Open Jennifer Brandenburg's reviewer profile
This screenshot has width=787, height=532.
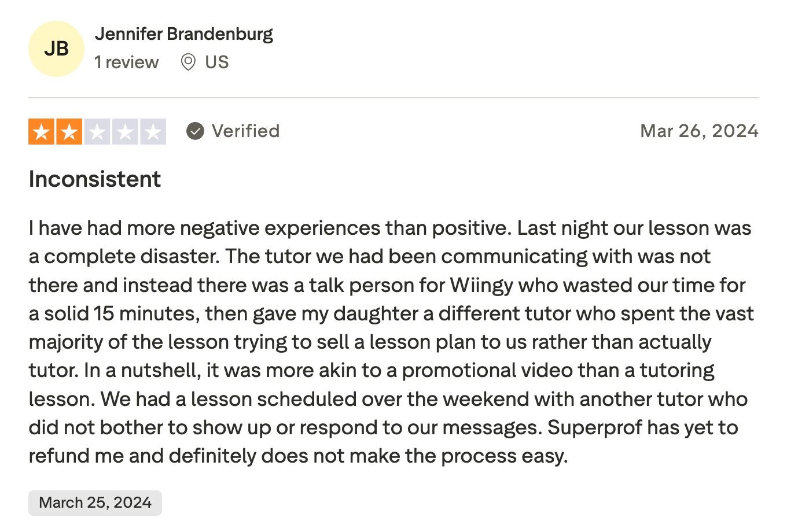[183, 34]
